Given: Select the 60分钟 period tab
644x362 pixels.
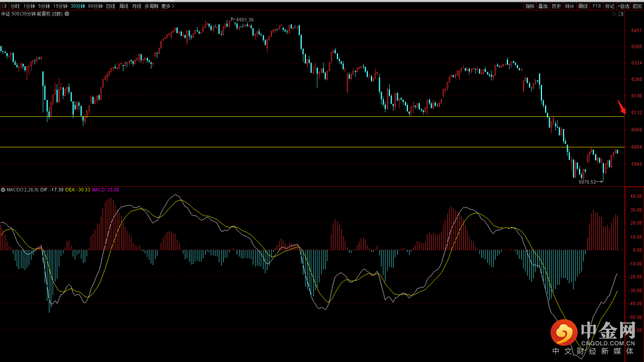Looking at the screenshot, I should click(95, 6).
